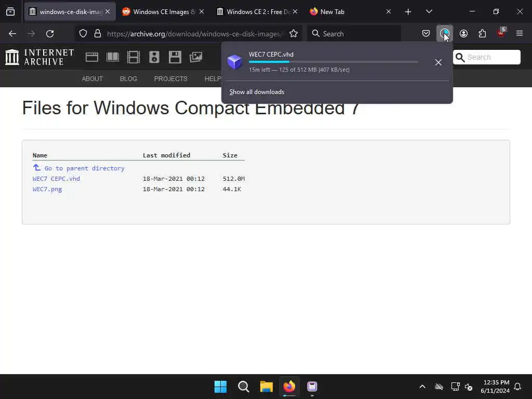The height and width of the screenshot is (399, 532).
Task: Focus the Firefox Search box
Action: click(x=354, y=34)
